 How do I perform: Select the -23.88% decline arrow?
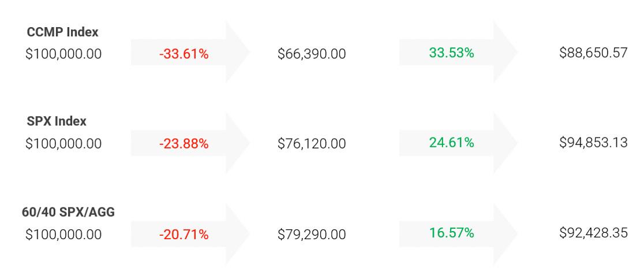(190, 143)
